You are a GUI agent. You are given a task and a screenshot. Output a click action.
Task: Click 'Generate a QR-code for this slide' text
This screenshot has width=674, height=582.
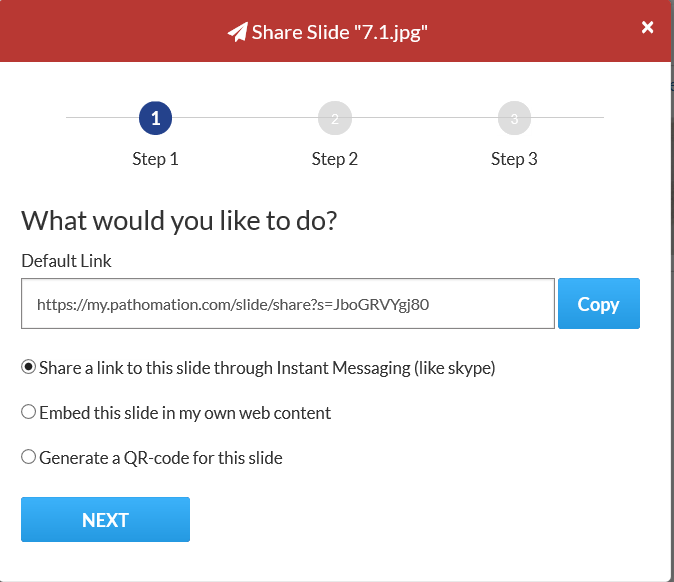click(x=161, y=458)
